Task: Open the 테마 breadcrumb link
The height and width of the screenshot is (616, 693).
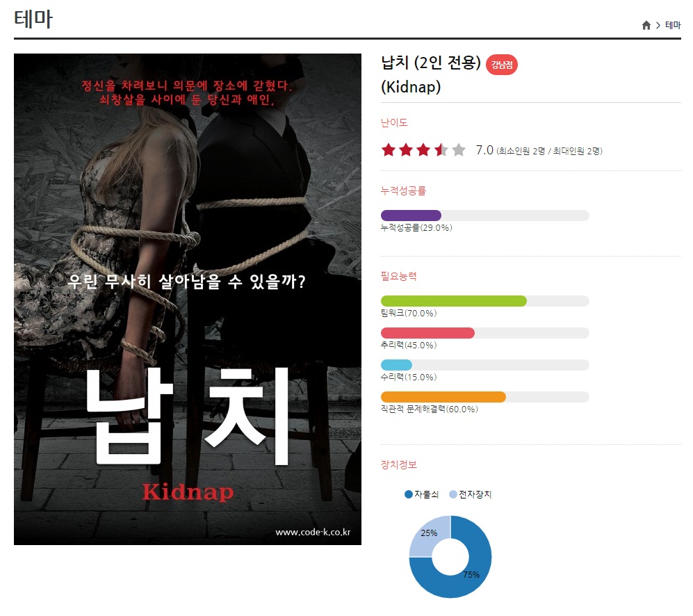Action: [x=673, y=25]
